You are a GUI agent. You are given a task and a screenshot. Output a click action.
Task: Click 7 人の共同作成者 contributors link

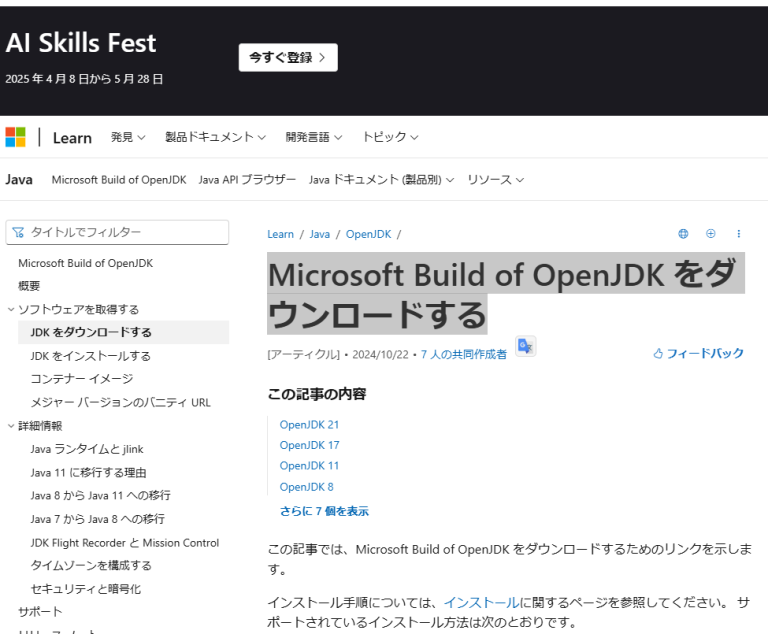pyautogui.click(x=463, y=354)
